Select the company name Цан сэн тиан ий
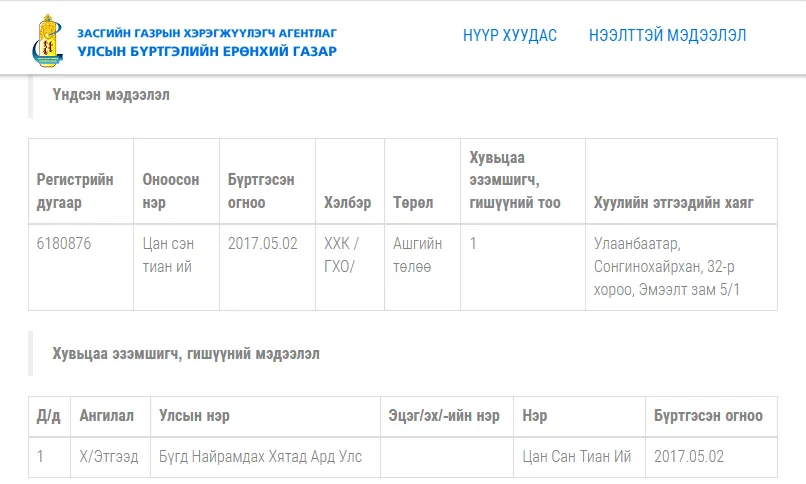This screenshot has width=806, height=484. tap(168, 255)
